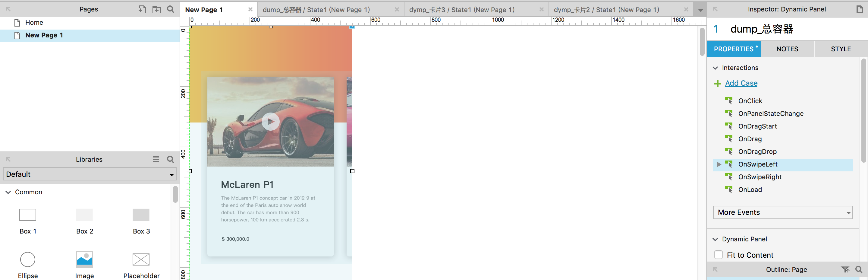The width and height of the screenshot is (868, 280).
Task: Select the OnDragDrop event
Action: (x=757, y=151)
